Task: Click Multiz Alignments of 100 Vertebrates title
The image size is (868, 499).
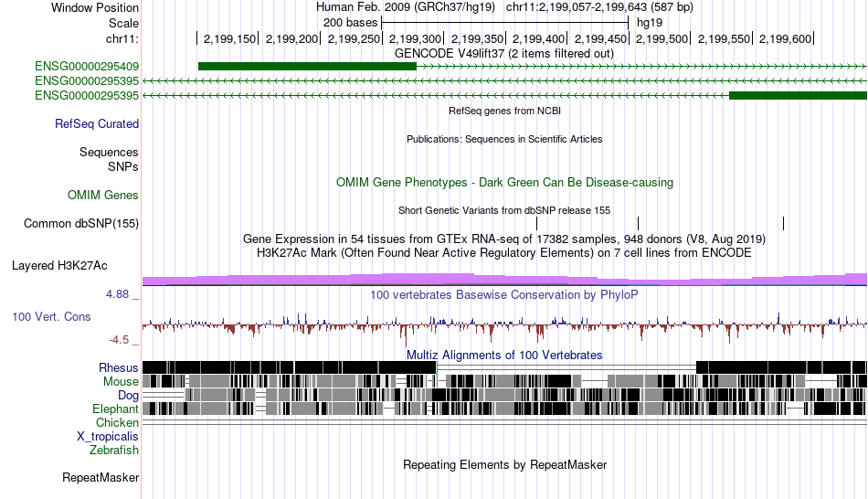Action: coord(504,355)
